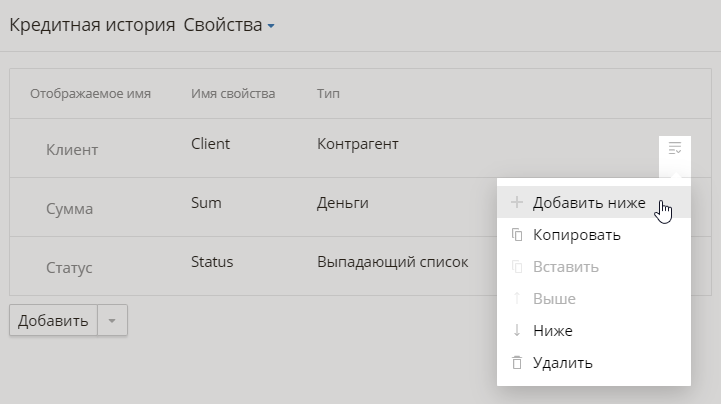This screenshot has width=721, height=404.
Task: Select the Клиент row display name
Action: pyautogui.click(x=72, y=150)
